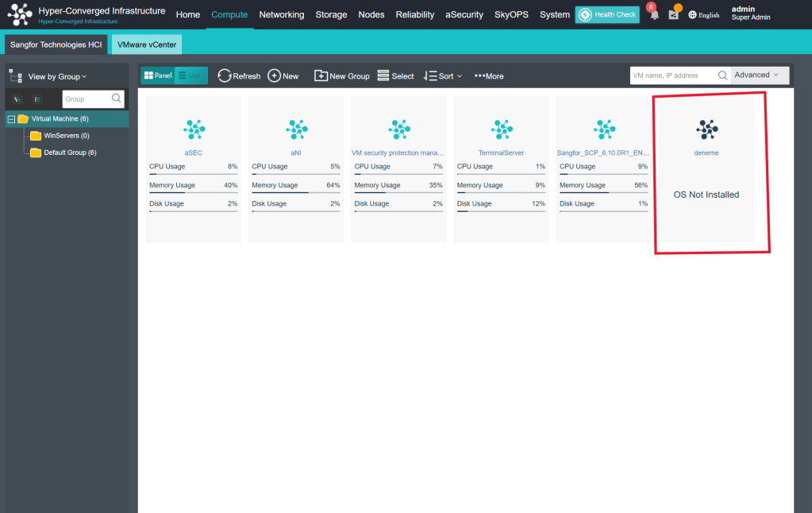Click the notification bell icon

[654, 15]
